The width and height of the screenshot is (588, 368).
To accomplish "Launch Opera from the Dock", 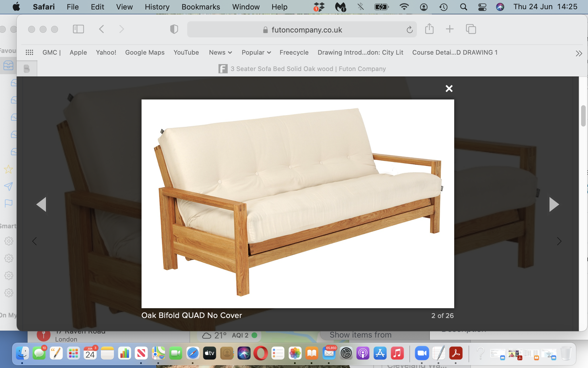I will tap(261, 354).
